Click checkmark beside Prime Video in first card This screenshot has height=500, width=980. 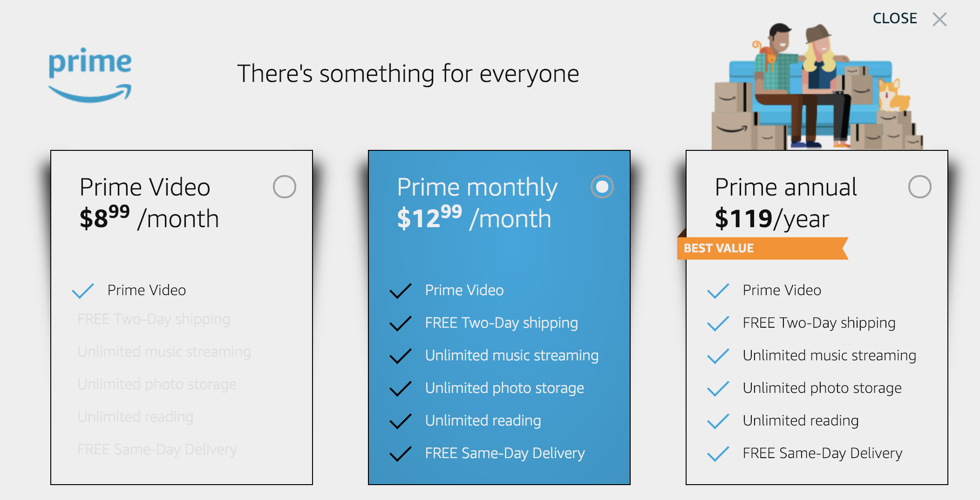click(83, 291)
